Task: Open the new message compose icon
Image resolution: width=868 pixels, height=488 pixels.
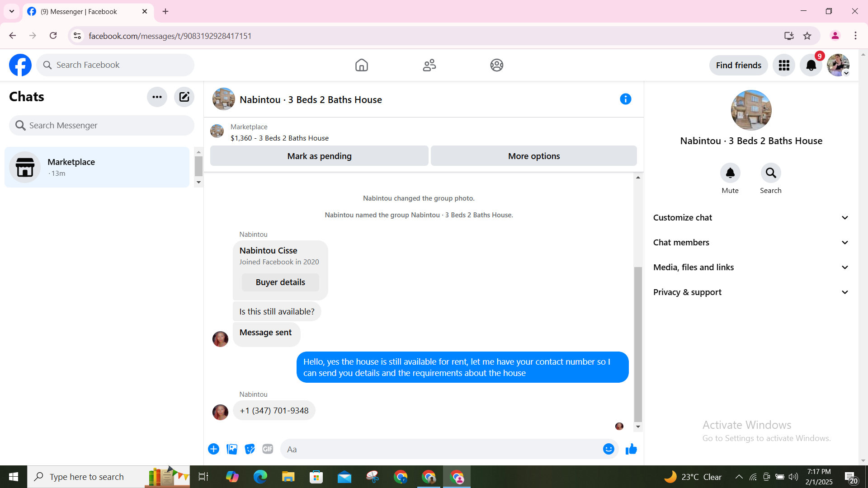Action: [184, 97]
